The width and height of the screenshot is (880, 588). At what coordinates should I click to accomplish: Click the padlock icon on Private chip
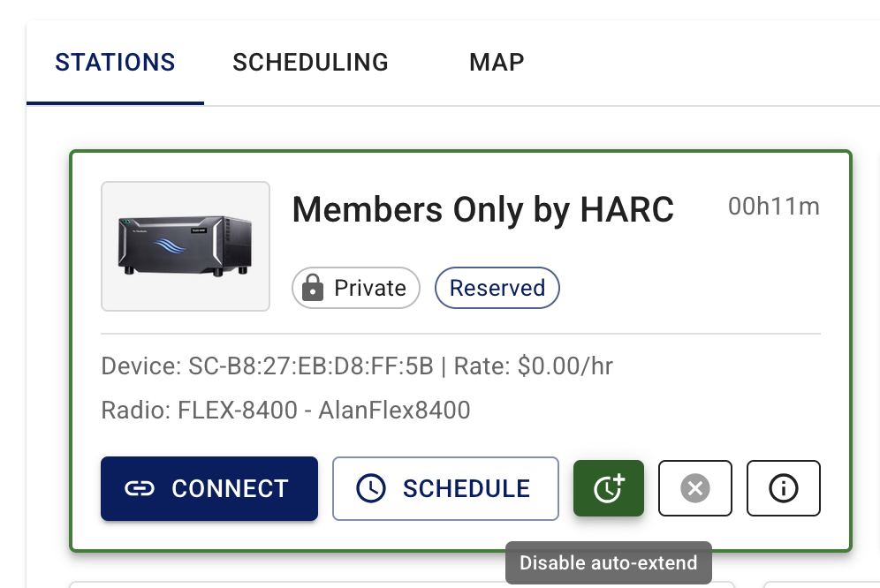313,288
